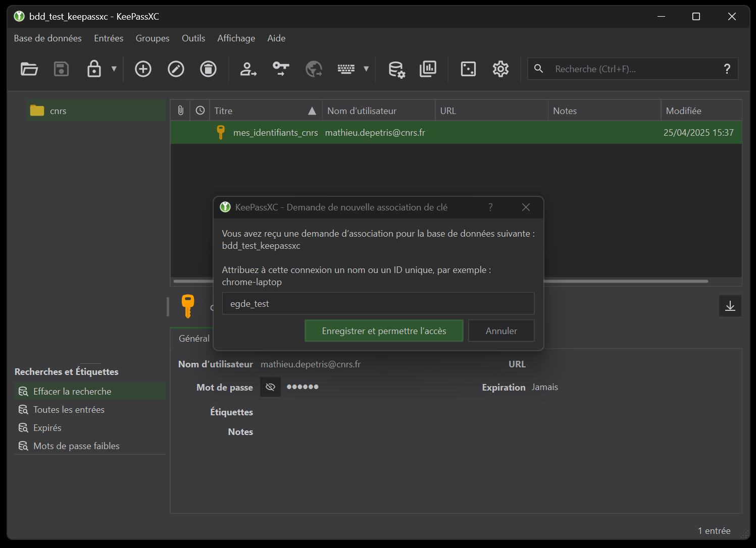Image resolution: width=756 pixels, height=548 pixels.
Task: Open database settings icon
Action: [396, 69]
